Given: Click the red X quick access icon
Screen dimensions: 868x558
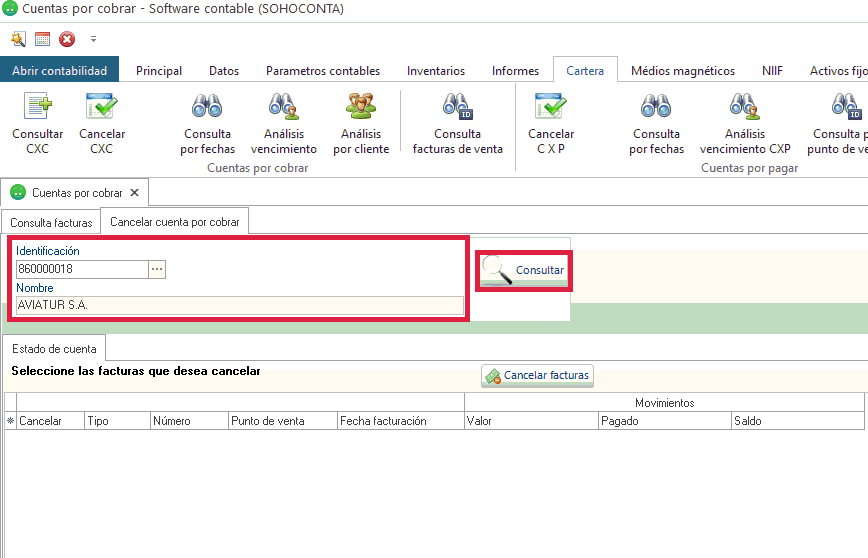Looking at the screenshot, I should (67, 40).
